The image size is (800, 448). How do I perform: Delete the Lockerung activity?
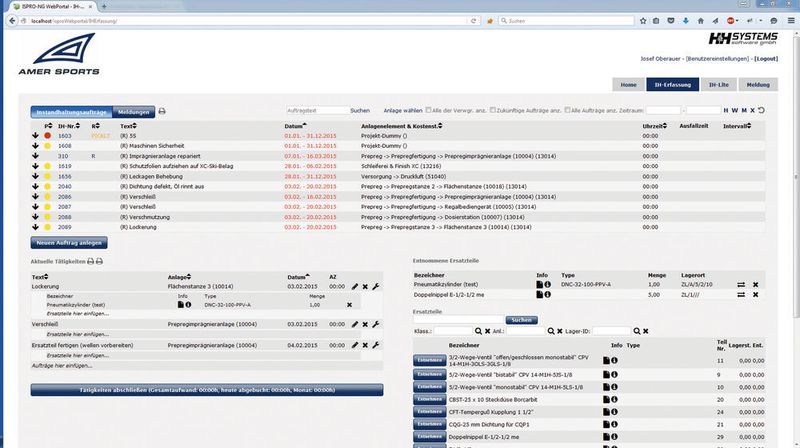pyautogui.click(x=365, y=287)
